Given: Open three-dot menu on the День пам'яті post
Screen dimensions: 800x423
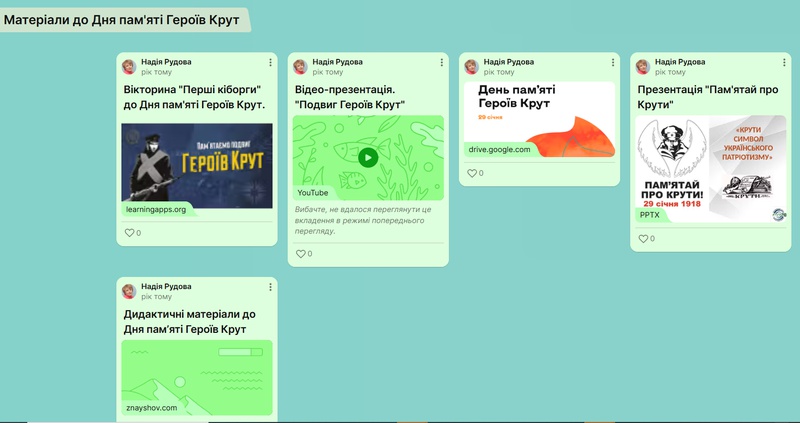Looking at the screenshot, I should click(612, 62).
